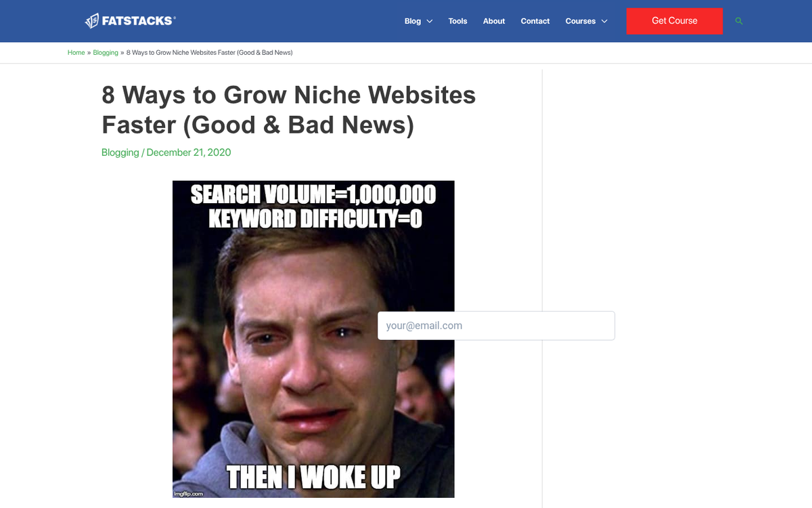Click the December 21, 2020 date
The image size is (812, 508).
[x=189, y=152]
